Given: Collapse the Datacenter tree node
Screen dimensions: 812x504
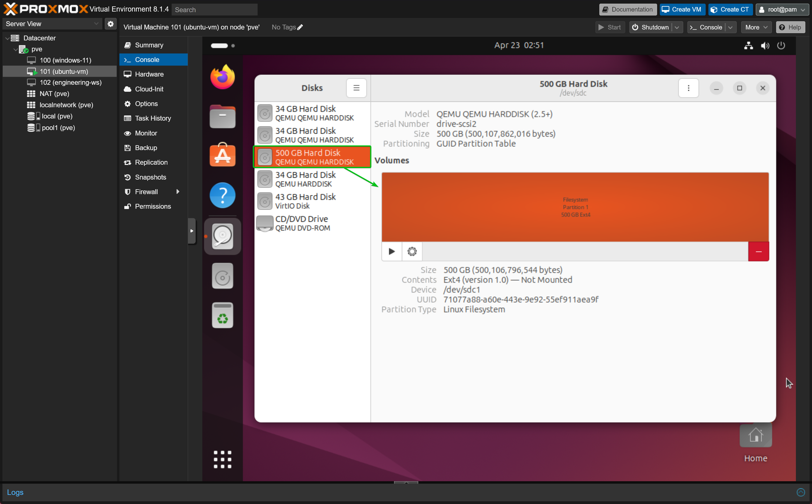Looking at the screenshot, I should click(x=7, y=38).
